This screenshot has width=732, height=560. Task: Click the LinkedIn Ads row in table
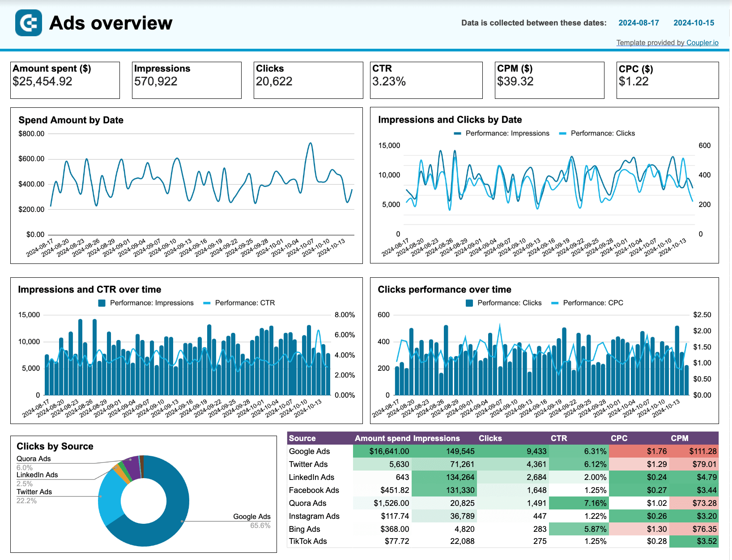click(503, 477)
